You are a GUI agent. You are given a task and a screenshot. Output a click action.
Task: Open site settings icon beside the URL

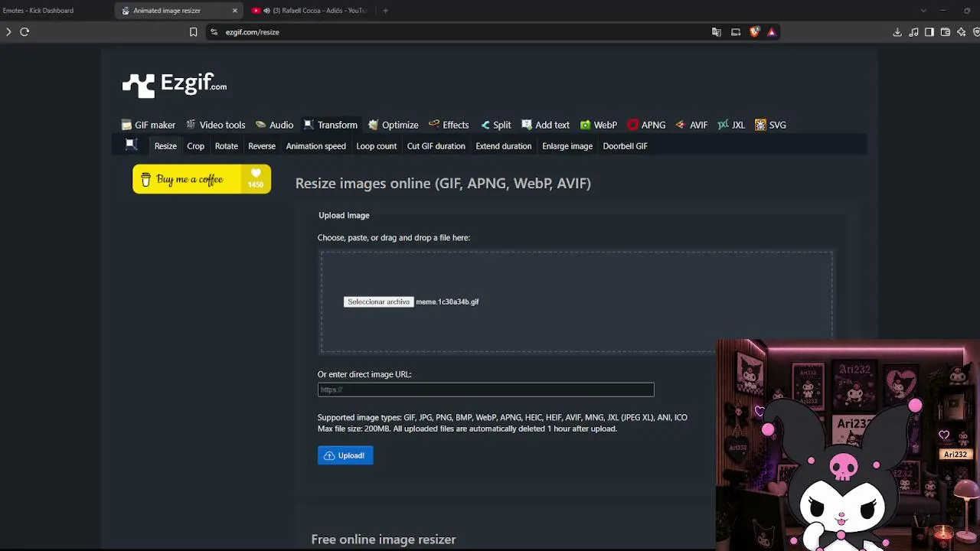point(214,32)
